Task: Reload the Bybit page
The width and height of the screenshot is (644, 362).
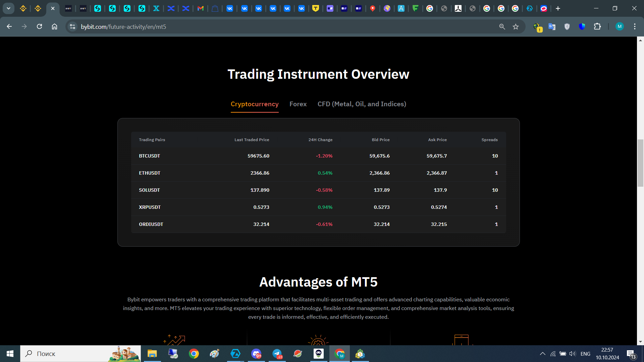Action: click(39, 26)
